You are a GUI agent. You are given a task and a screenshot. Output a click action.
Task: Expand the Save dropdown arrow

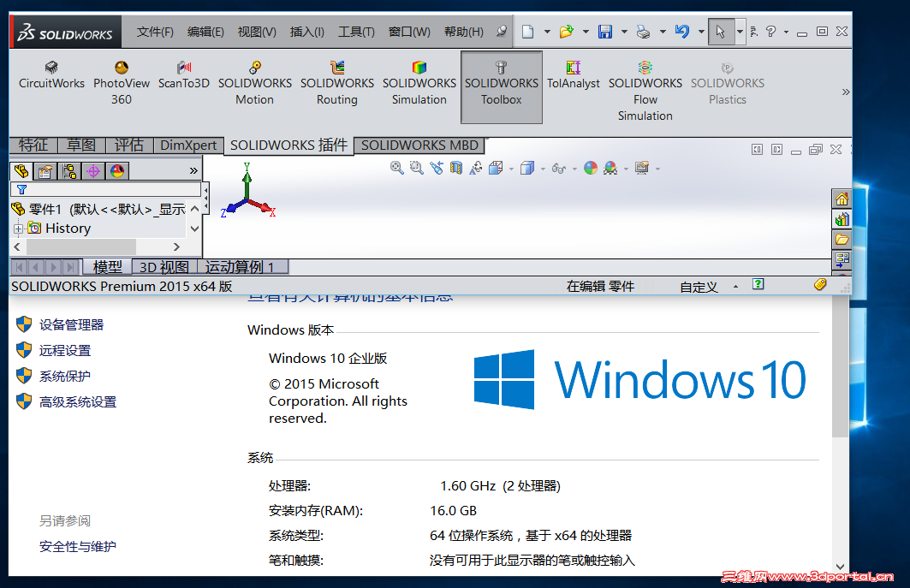click(x=624, y=32)
